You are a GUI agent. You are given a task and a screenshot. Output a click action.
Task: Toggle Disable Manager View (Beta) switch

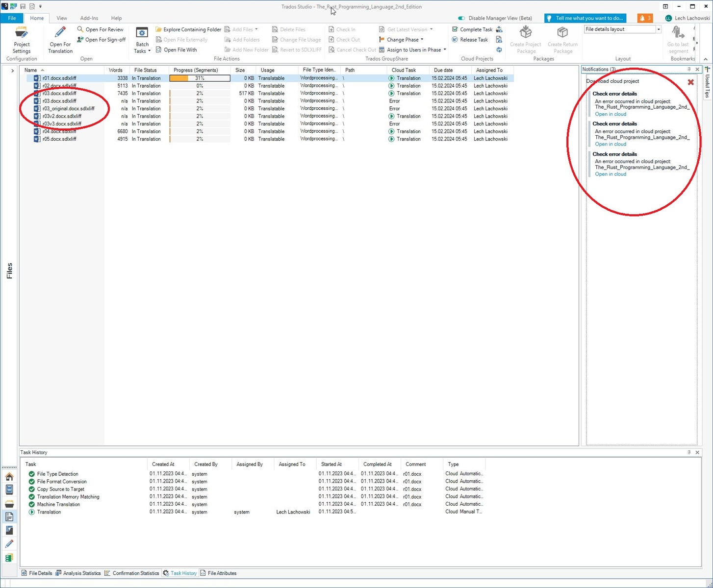461,18
